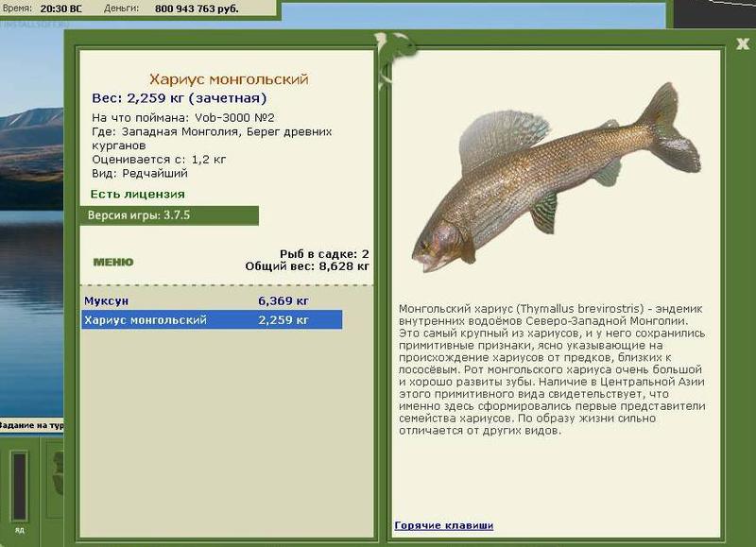
Task: Click the vertical gauge above яд label
Action: [x=19, y=486]
